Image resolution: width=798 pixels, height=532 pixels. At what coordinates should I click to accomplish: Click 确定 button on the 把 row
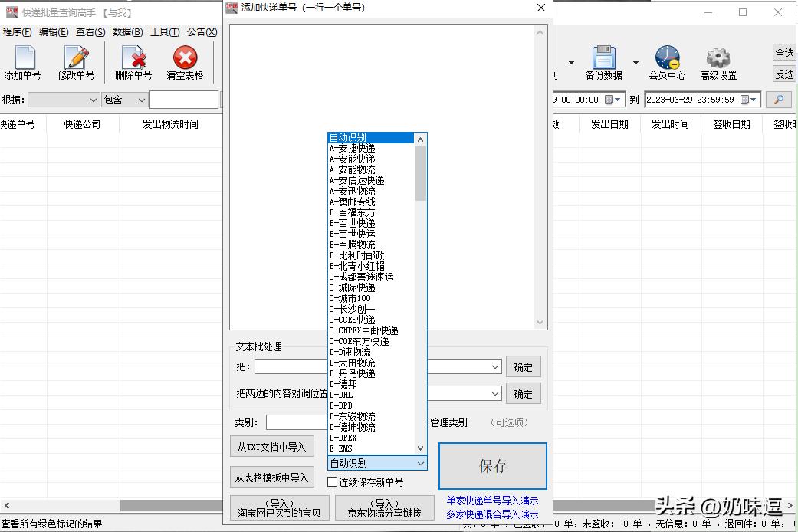click(x=523, y=367)
